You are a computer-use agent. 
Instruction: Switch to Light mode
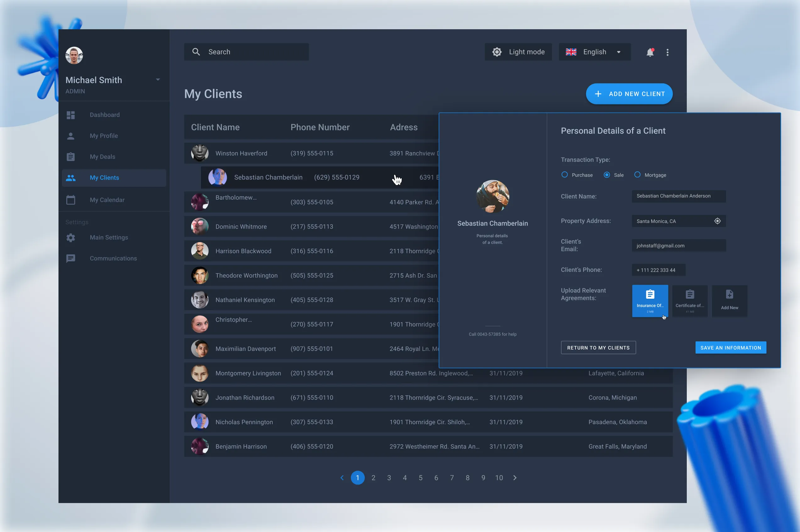tap(518, 52)
